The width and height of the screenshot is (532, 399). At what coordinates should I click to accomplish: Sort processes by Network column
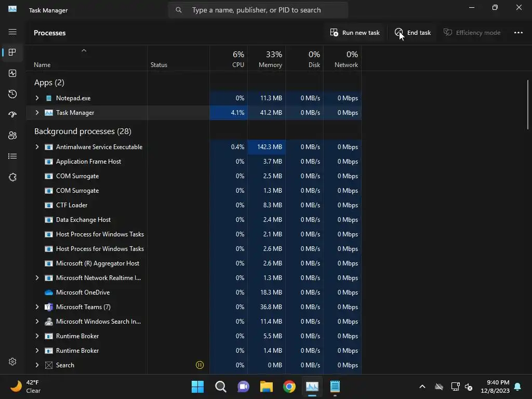click(343, 59)
